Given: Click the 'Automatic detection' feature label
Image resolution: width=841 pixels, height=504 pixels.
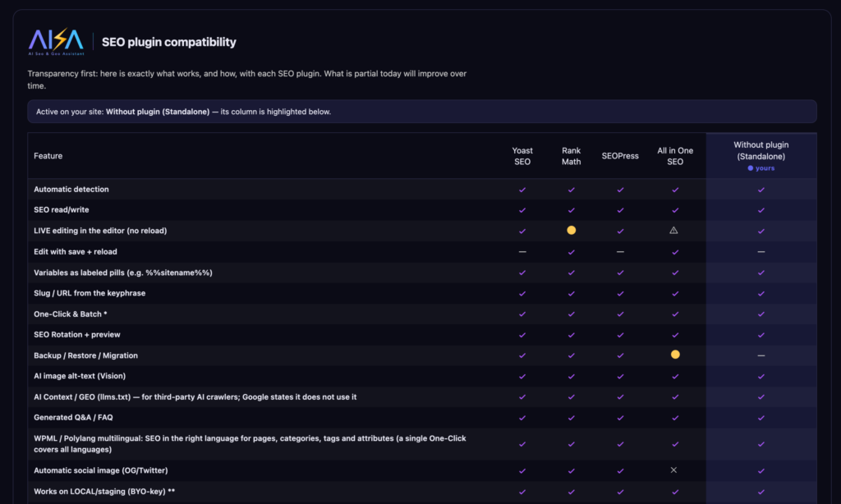Looking at the screenshot, I should coord(71,190).
